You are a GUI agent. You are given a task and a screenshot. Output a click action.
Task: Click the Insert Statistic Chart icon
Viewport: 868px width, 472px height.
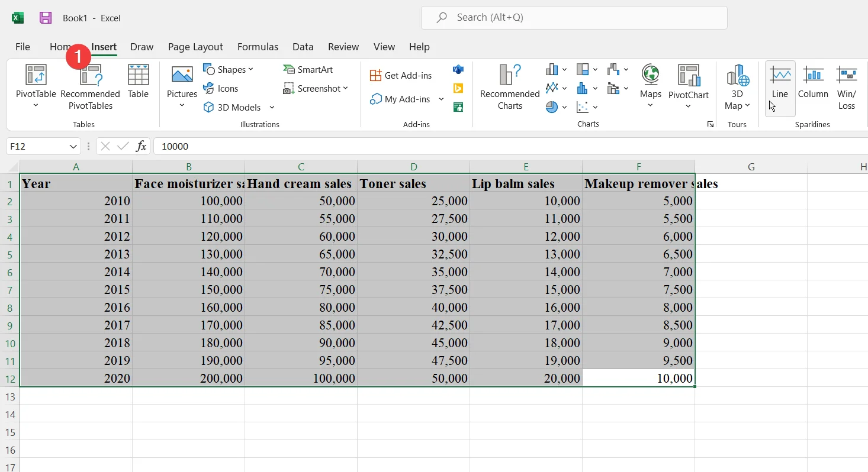click(583, 88)
